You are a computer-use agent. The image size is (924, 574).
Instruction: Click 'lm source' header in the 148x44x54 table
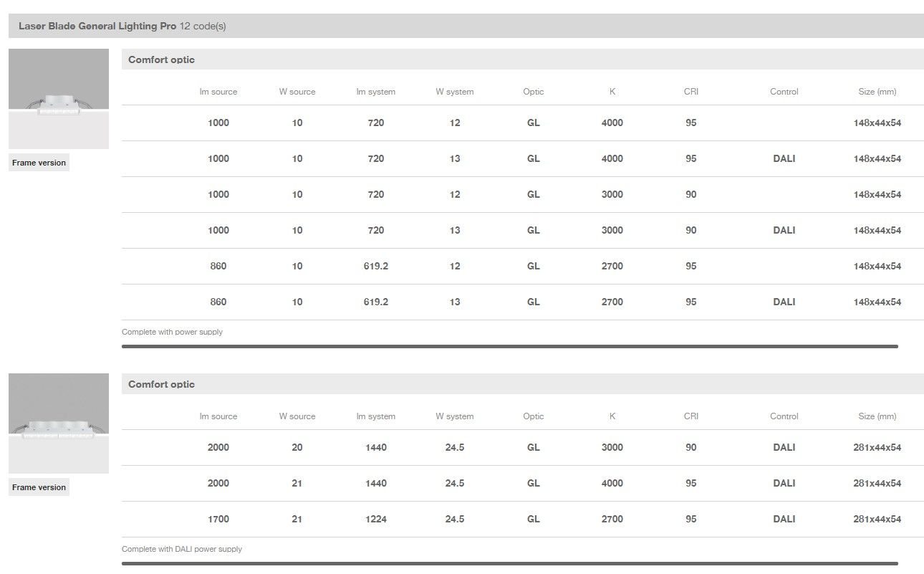(x=218, y=92)
